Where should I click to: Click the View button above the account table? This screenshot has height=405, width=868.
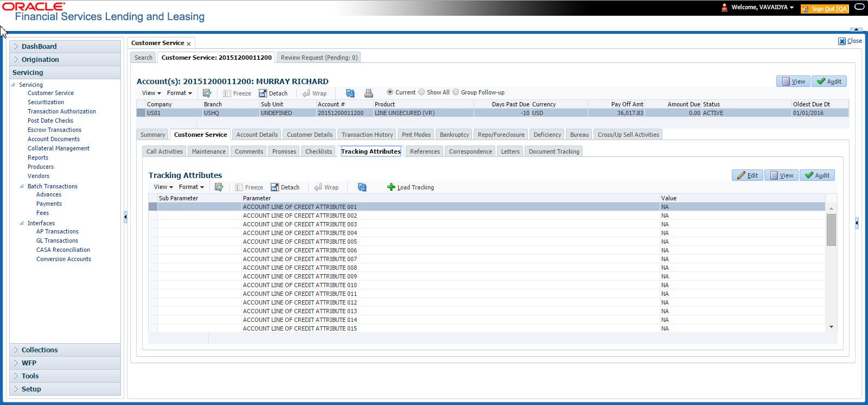coord(793,81)
